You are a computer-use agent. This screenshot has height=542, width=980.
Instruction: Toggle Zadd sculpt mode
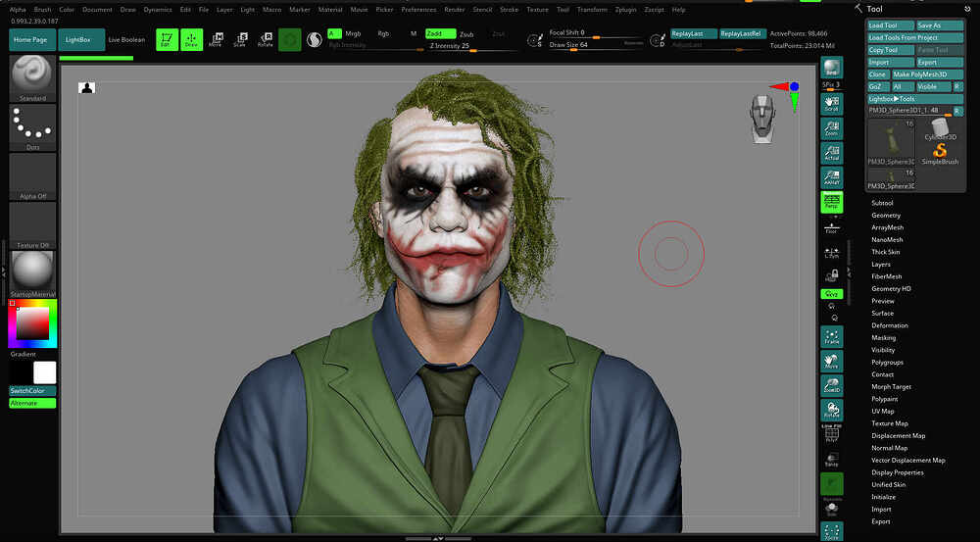pyautogui.click(x=440, y=33)
